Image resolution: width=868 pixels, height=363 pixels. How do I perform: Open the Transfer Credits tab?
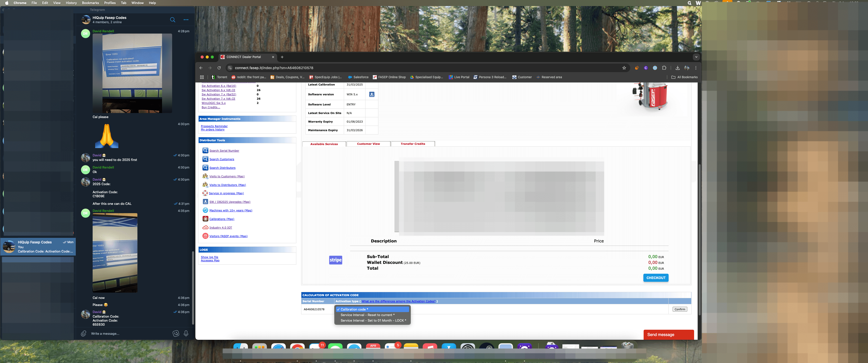coord(413,144)
